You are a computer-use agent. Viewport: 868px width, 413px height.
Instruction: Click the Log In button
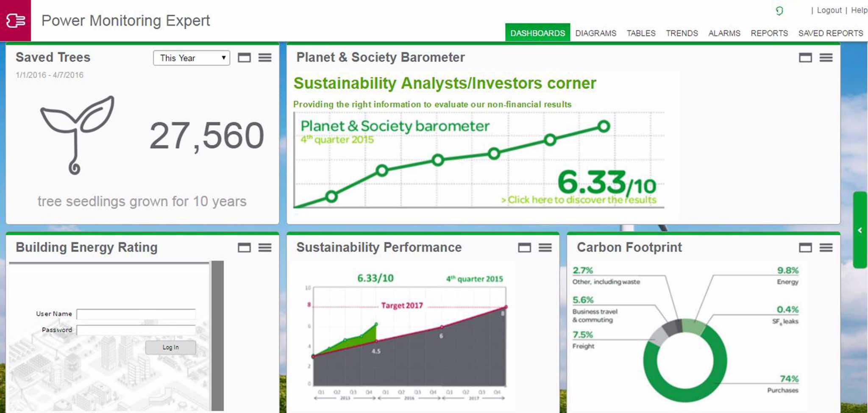[x=171, y=347]
